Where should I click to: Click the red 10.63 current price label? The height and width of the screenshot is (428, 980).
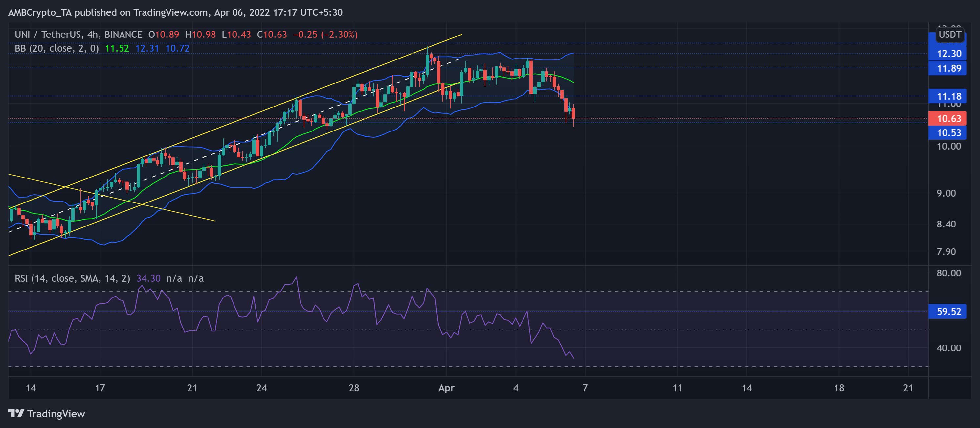tap(948, 118)
